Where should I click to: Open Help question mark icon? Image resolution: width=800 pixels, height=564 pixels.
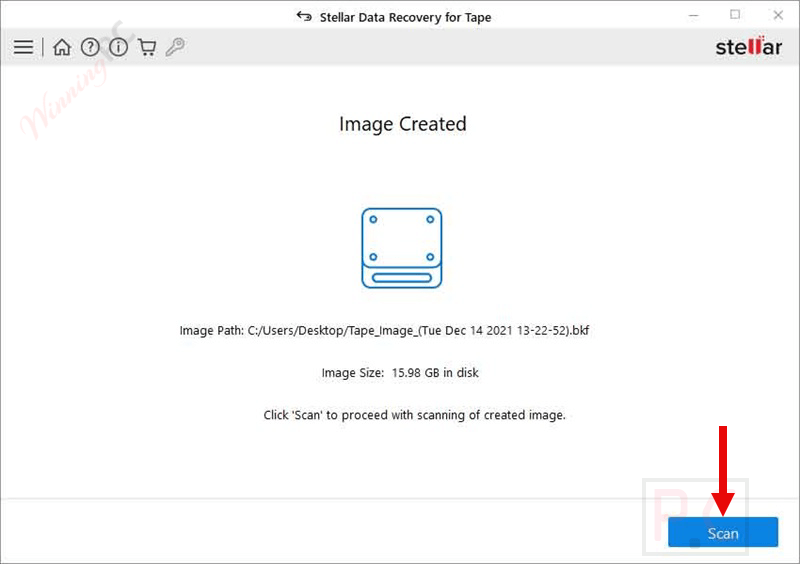90,47
